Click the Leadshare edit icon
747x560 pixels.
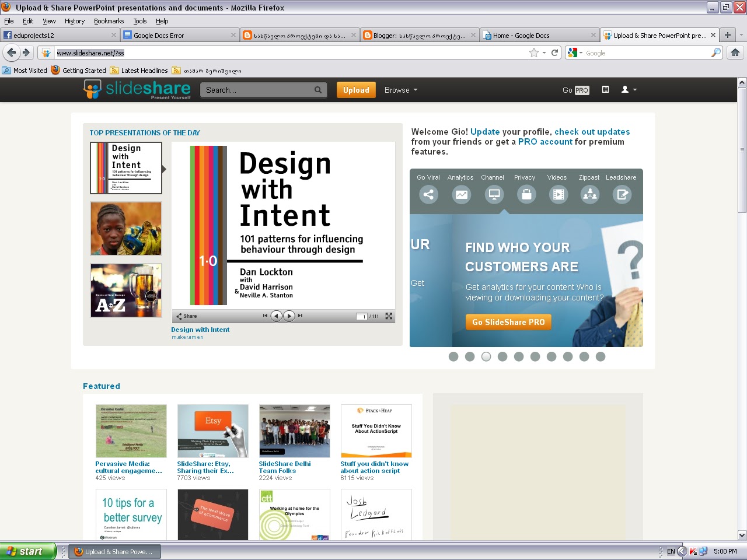622,195
